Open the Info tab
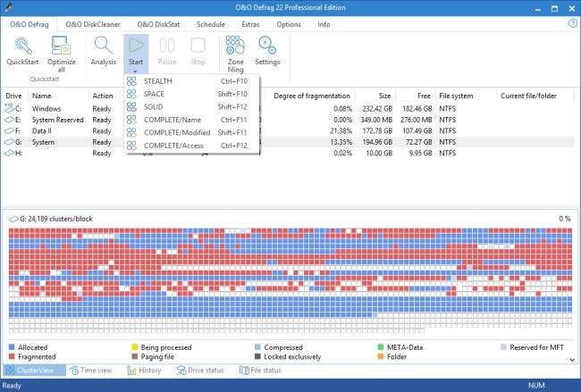This screenshot has height=392, width=581. tap(324, 24)
